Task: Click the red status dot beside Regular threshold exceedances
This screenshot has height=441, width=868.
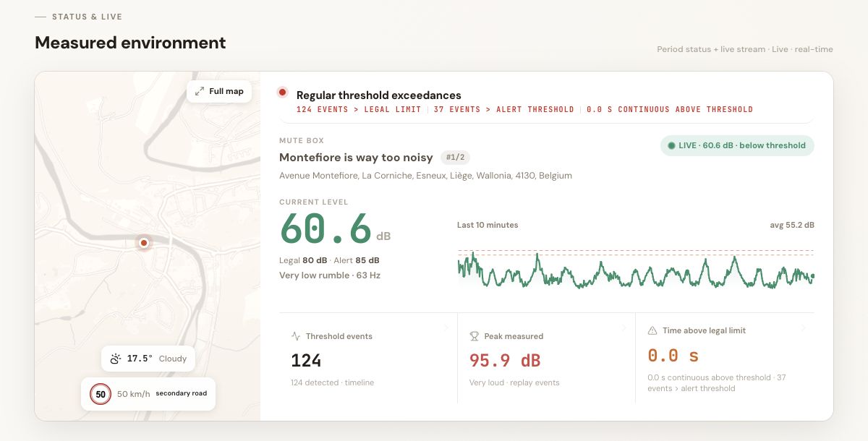Action: point(282,93)
